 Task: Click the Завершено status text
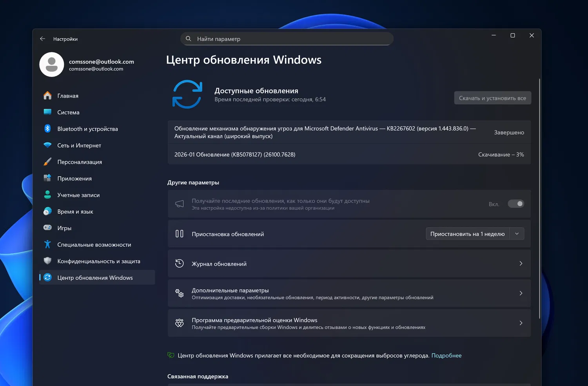(509, 133)
